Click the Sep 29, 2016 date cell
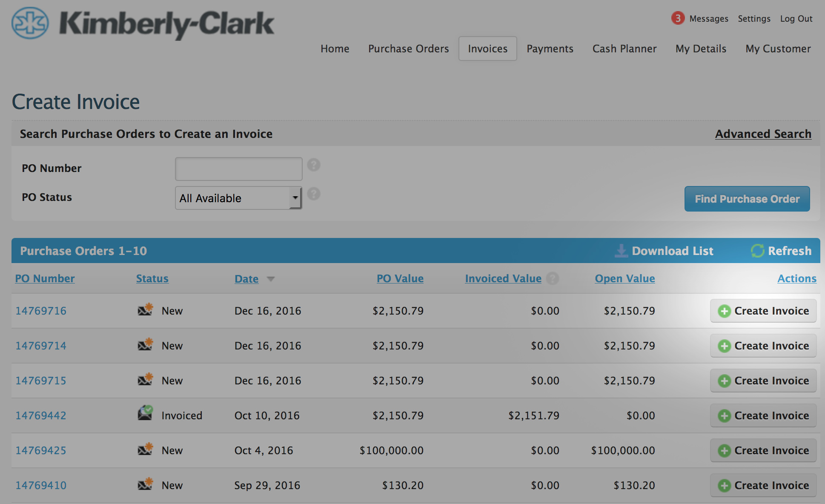 point(267,486)
